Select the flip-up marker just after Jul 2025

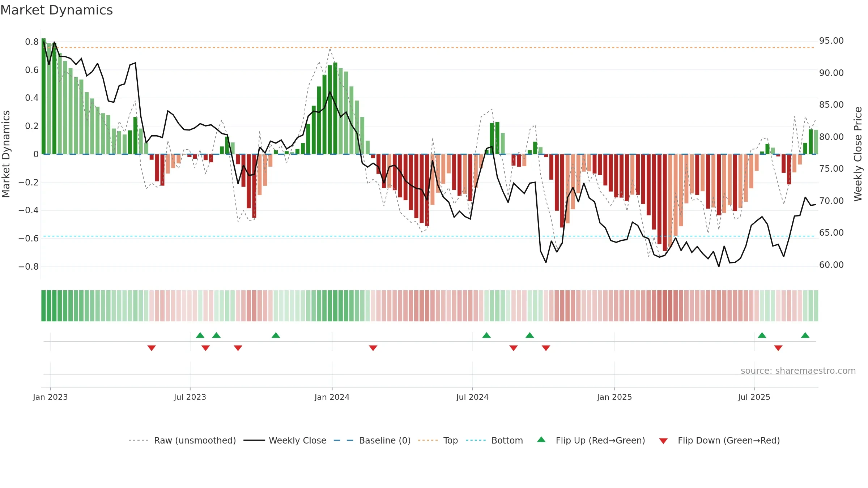tap(762, 335)
